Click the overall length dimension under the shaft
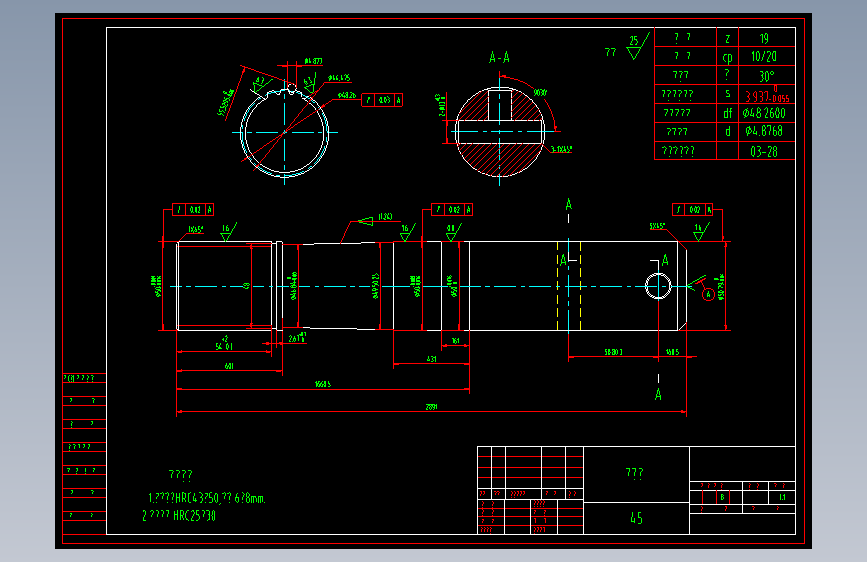 tap(431, 407)
